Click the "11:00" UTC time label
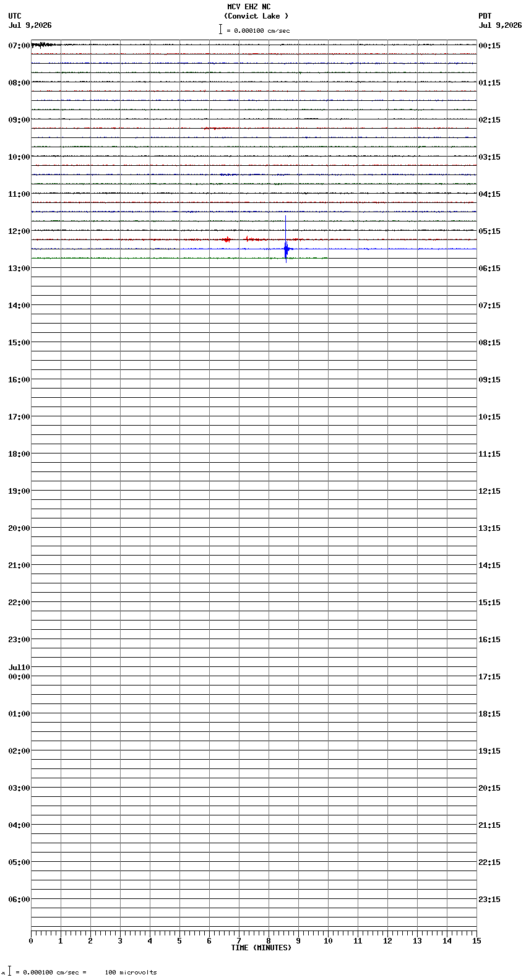The image size is (526, 980). pyautogui.click(x=19, y=194)
